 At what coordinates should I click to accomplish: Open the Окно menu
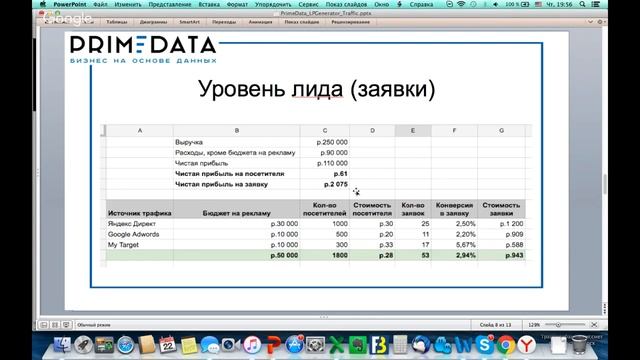[x=382, y=4]
